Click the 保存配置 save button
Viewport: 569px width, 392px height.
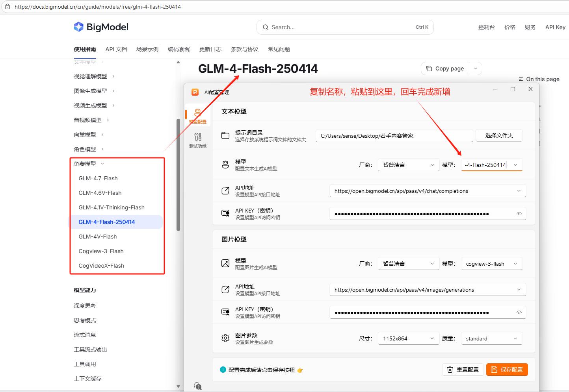[x=507, y=369]
